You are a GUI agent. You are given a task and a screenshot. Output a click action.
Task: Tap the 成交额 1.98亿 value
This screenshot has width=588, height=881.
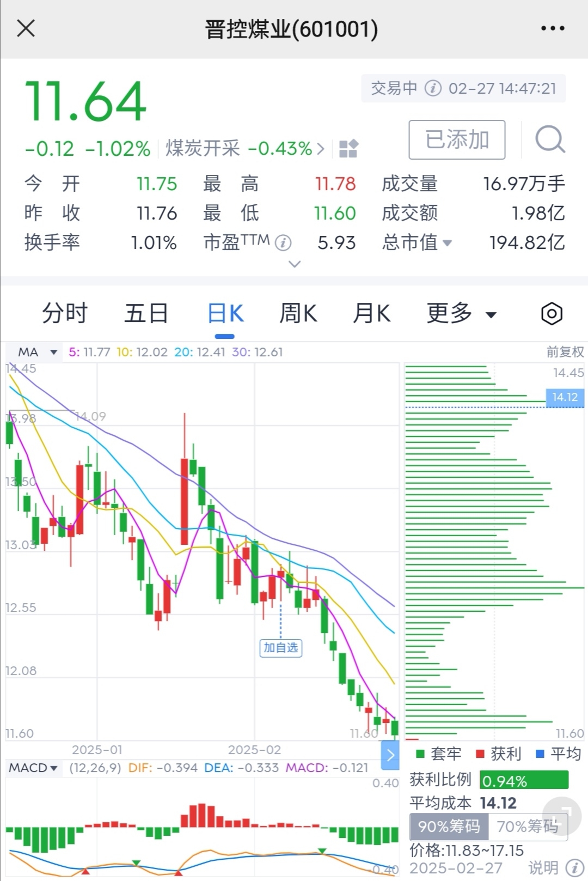click(x=538, y=213)
